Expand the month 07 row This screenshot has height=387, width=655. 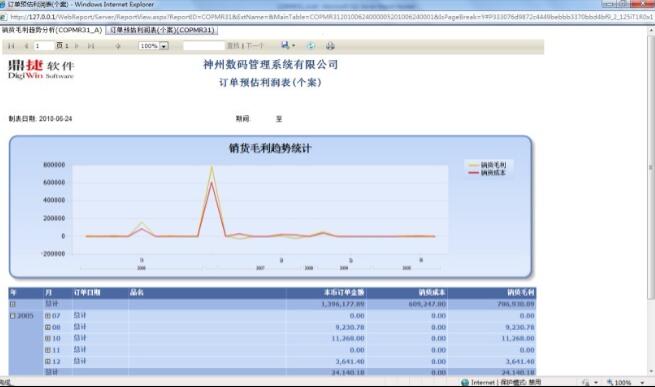point(48,316)
